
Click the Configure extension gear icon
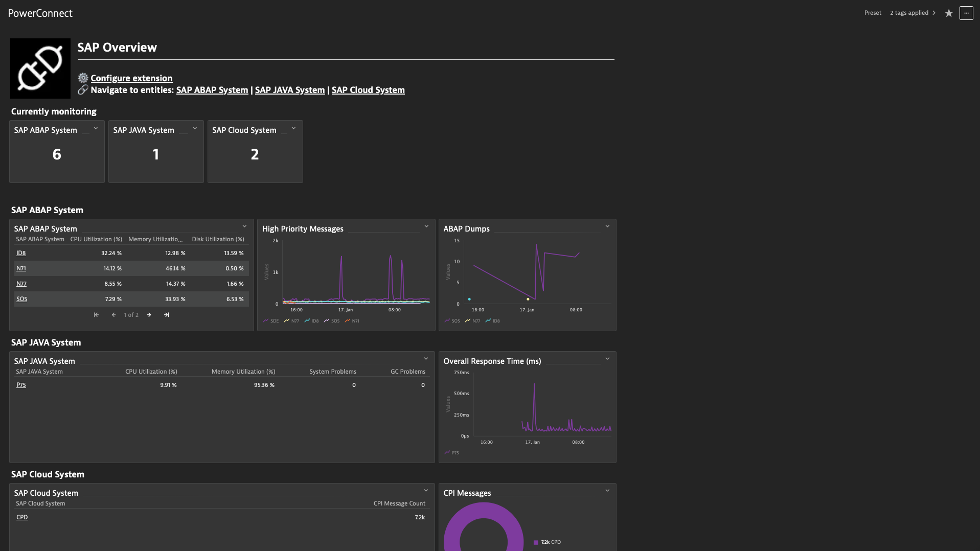[x=83, y=78]
